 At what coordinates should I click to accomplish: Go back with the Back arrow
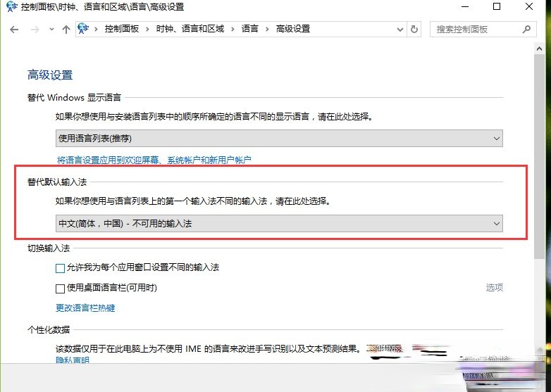pos(14,30)
